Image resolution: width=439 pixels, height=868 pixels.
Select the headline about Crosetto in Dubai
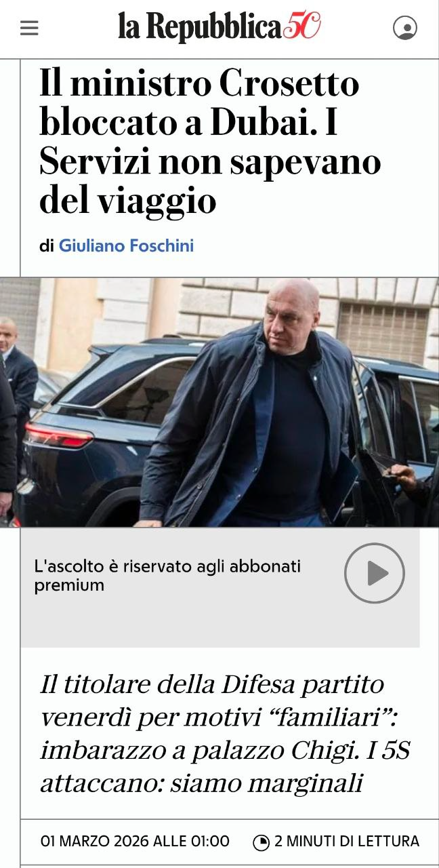coord(210,142)
